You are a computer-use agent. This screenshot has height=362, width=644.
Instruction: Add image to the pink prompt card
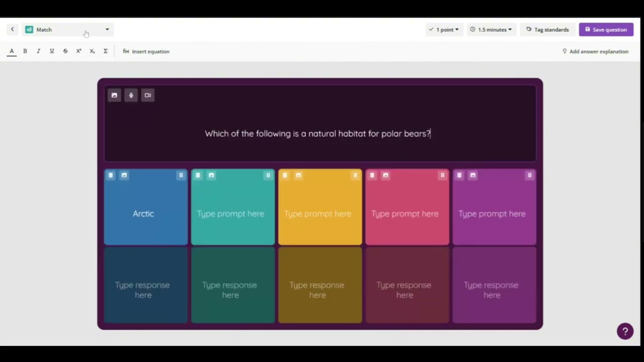386,175
